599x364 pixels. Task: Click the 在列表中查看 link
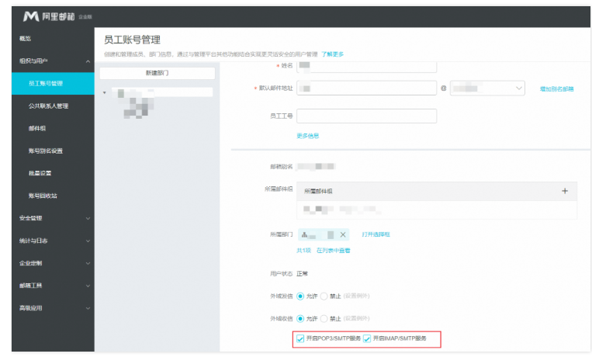click(x=333, y=251)
